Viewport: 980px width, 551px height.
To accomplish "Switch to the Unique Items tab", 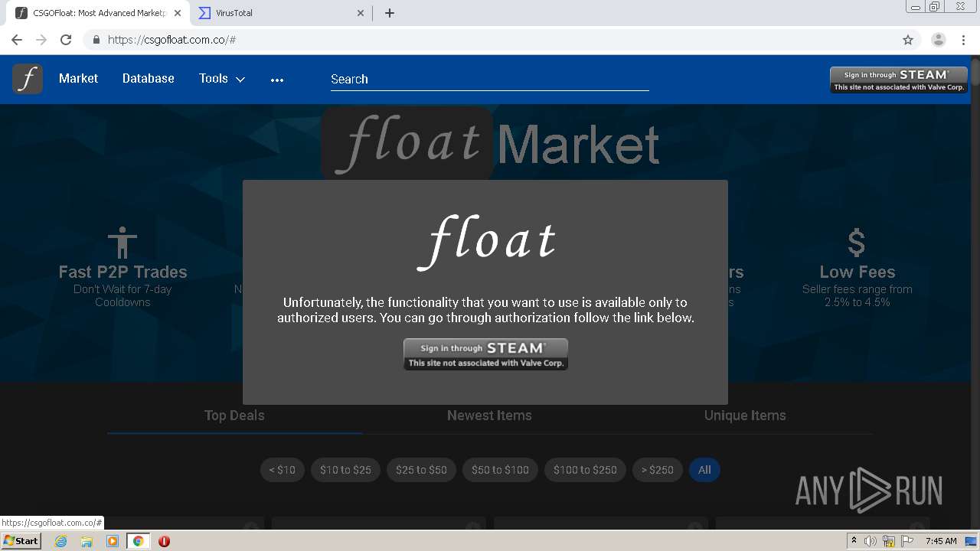I will coord(745,416).
